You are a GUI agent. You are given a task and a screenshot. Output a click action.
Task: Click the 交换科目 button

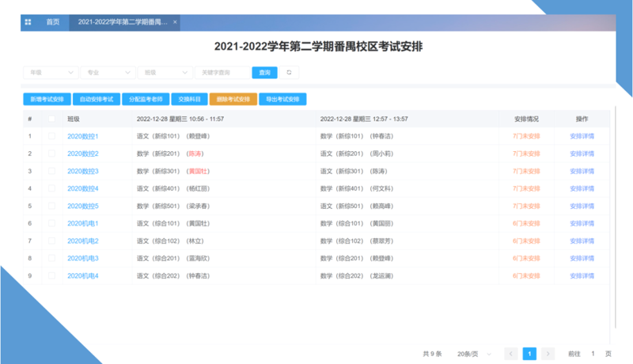point(189,99)
